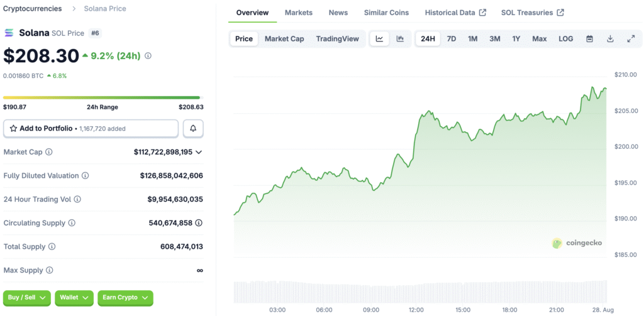Select the TradingView chart mode
The image size is (644, 316).
(338, 39)
